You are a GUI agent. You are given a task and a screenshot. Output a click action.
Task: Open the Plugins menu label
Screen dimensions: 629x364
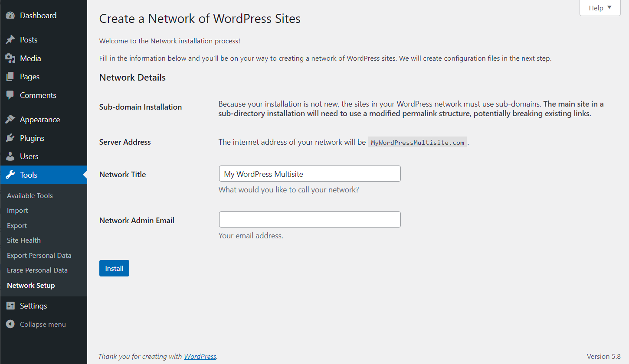[x=32, y=138]
